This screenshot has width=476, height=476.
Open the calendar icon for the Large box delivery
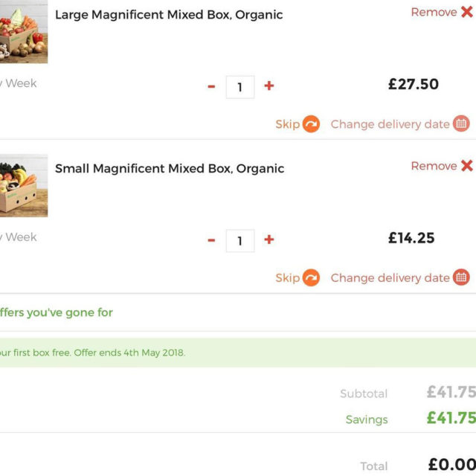461,124
